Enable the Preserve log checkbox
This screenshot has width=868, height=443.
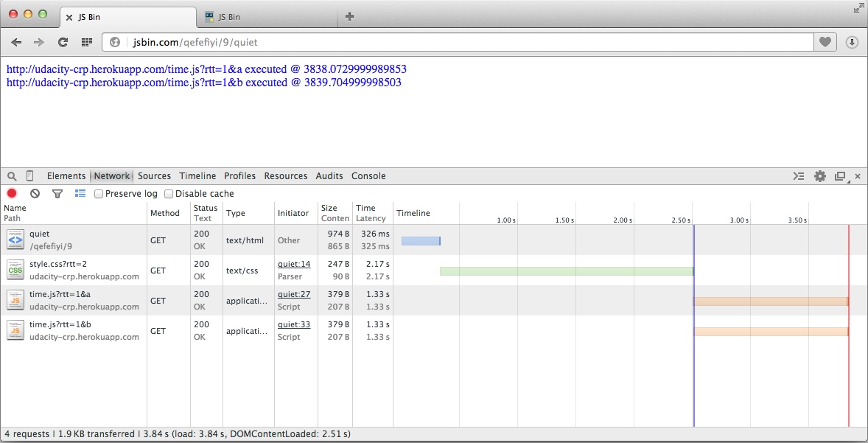click(x=99, y=194)
